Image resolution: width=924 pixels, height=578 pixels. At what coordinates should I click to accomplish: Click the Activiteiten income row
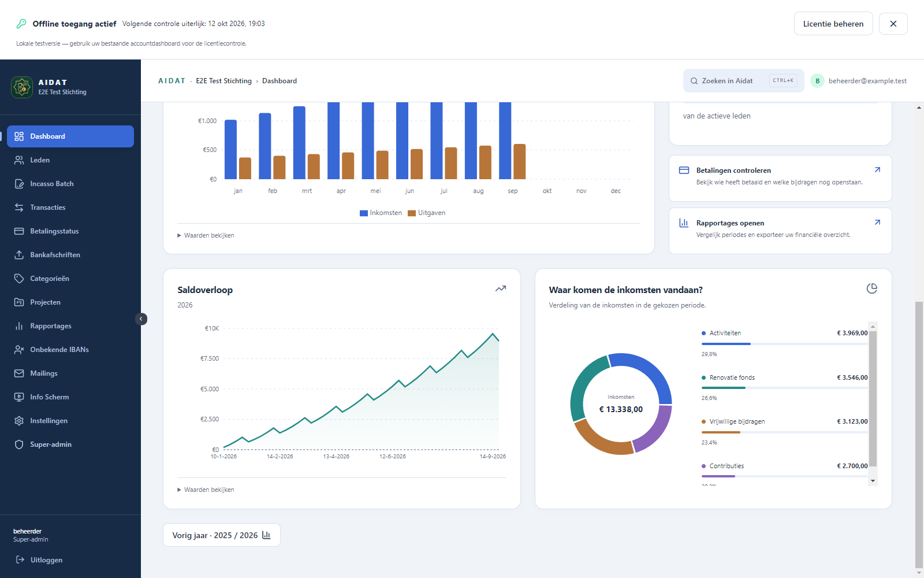click(x=784, y=343)
